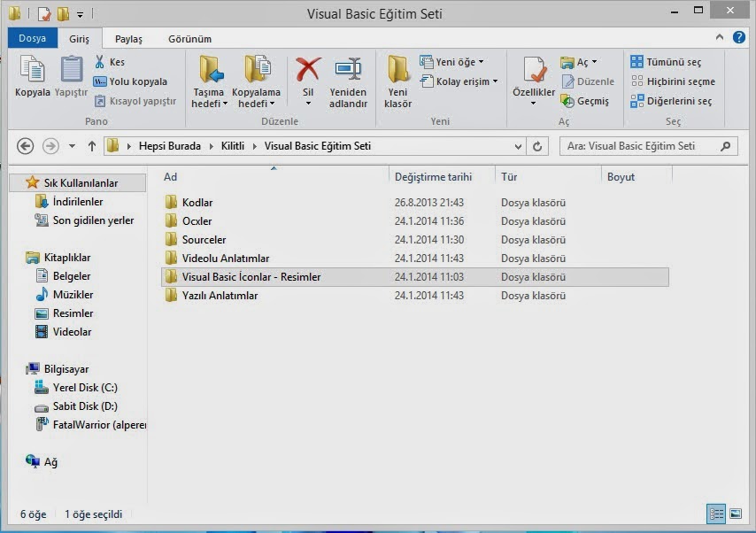Open Taşıma hedefi move-to menu
Image resolution: width=756 pixels, height=533 pixels.
coord(209,82)
